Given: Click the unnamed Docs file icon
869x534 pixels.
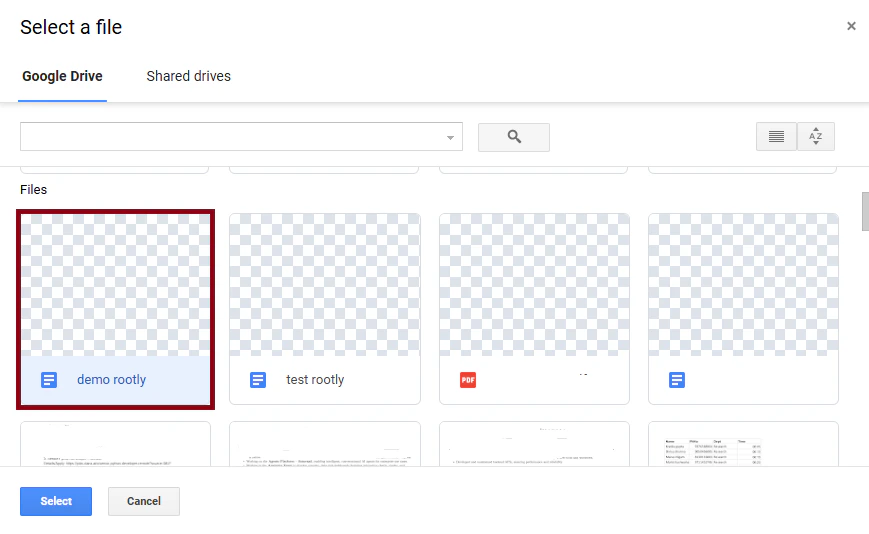Looking at the screenshot, I should tap(677, 380).
